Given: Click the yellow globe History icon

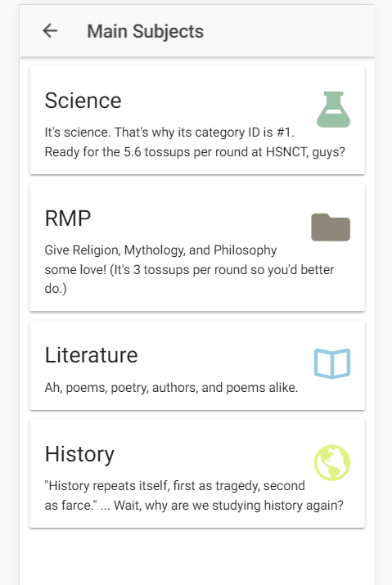Looking at the screenshot, I should [332, 462].
